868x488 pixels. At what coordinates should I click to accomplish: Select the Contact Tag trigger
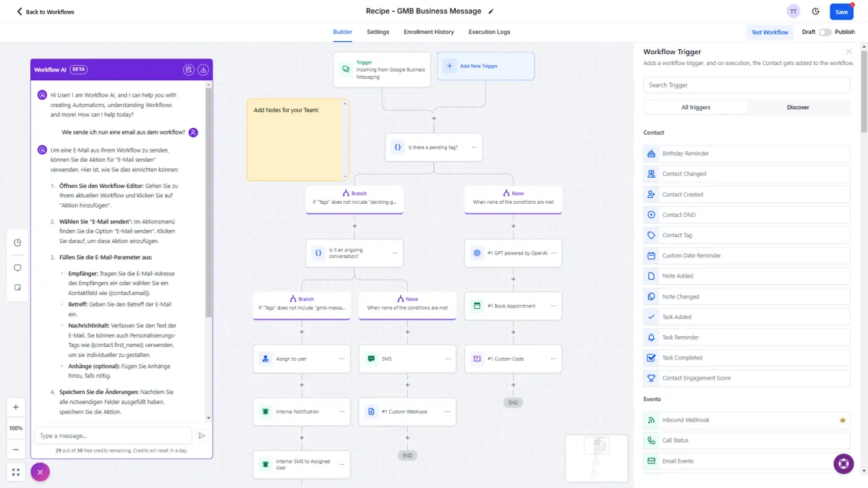[x=746, y=235]
